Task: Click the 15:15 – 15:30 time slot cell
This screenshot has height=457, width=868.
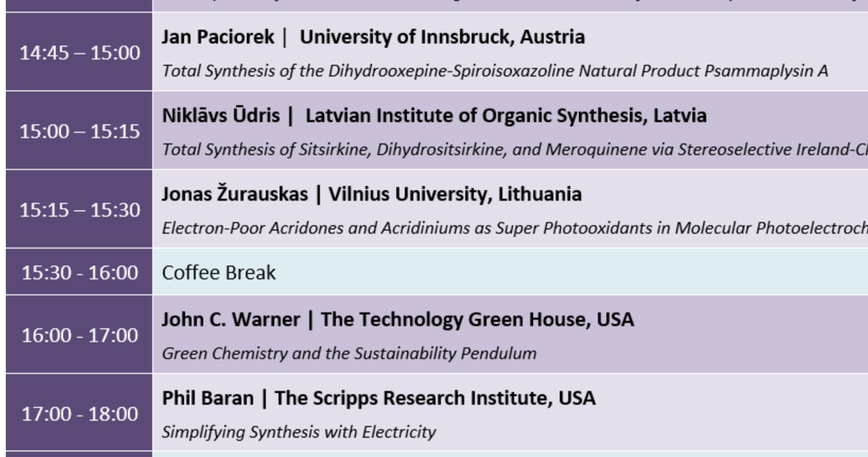Action: point(80,210)
